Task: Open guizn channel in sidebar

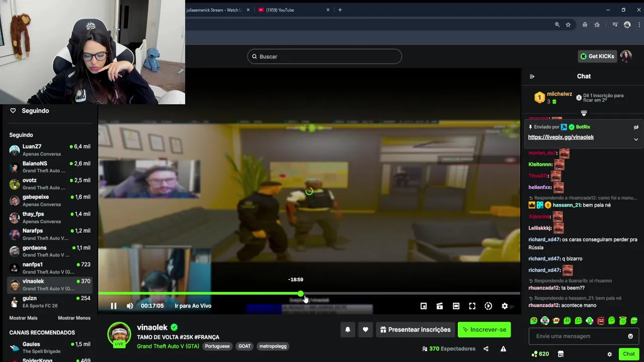Action: point(49,302)
